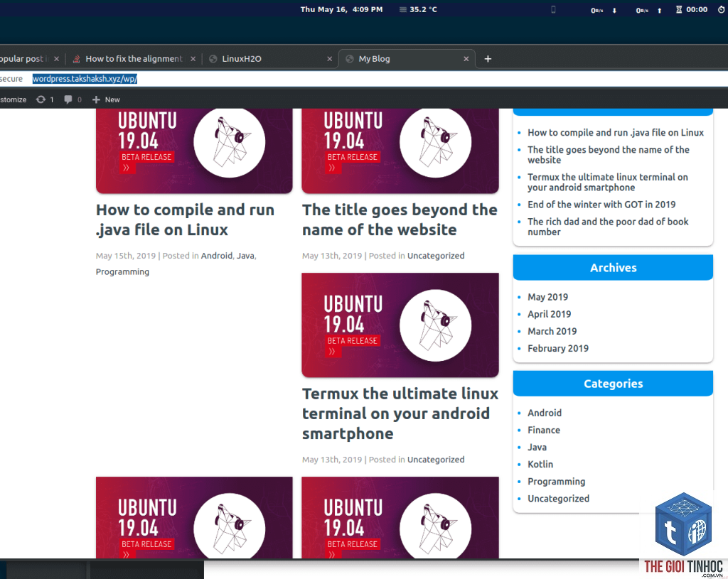The height and width of the screenshot is (579, 728).
Task: Click the thumbnail above the Termux post
Action: [x=400, y=325]
